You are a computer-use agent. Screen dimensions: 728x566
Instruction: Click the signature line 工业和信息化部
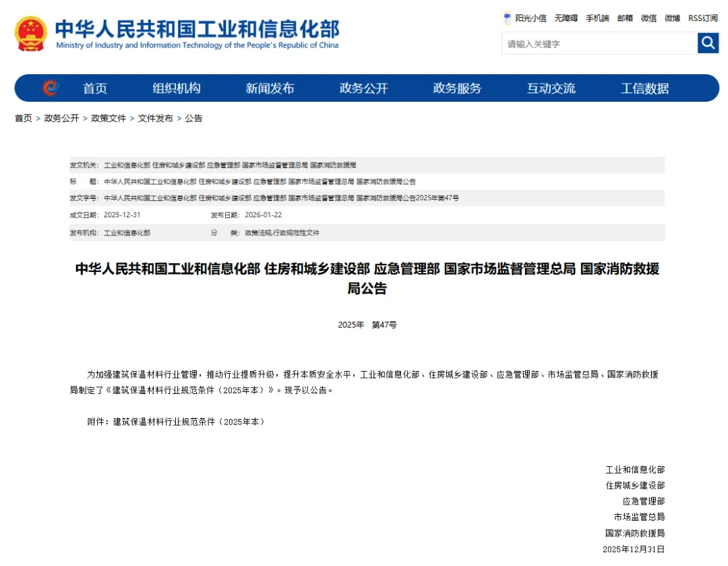[635, 470]
